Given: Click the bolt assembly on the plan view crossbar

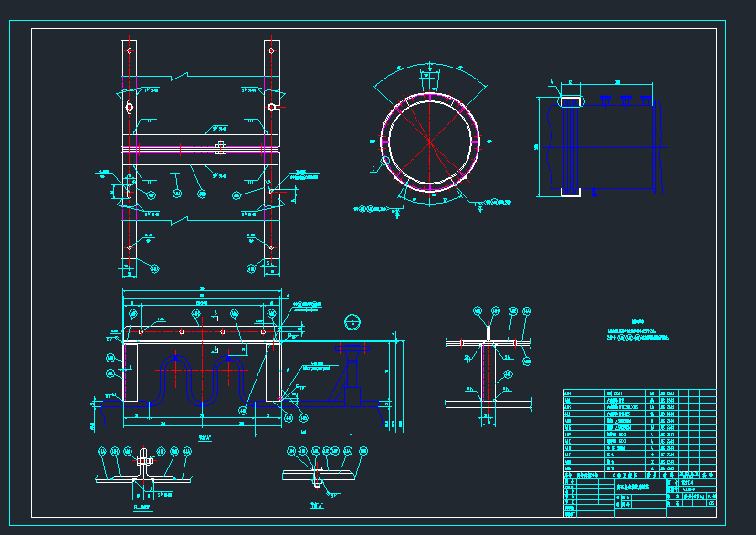Looking at the screenshot, I should 221,148.
